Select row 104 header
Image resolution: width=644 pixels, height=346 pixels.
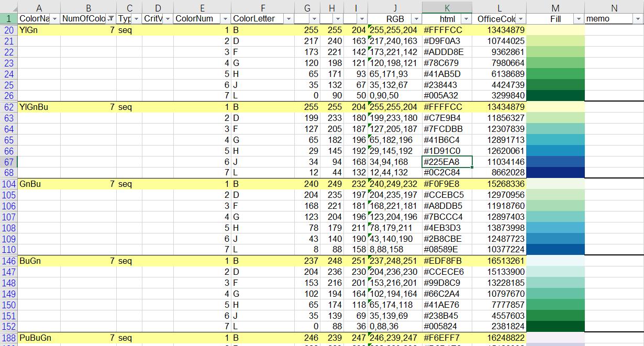tap(9, 184)
